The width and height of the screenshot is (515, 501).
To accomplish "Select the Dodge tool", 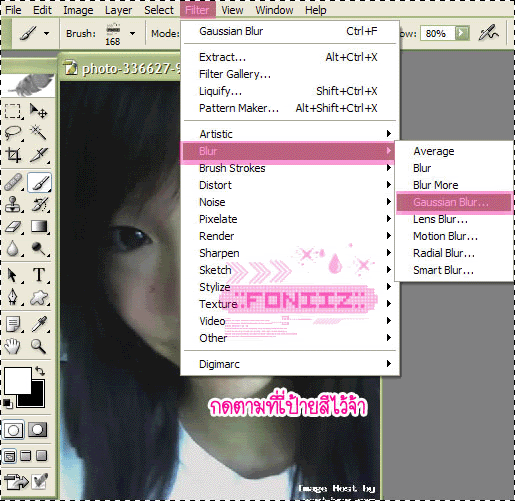I will pyautogui.click(x=39, y=249).
